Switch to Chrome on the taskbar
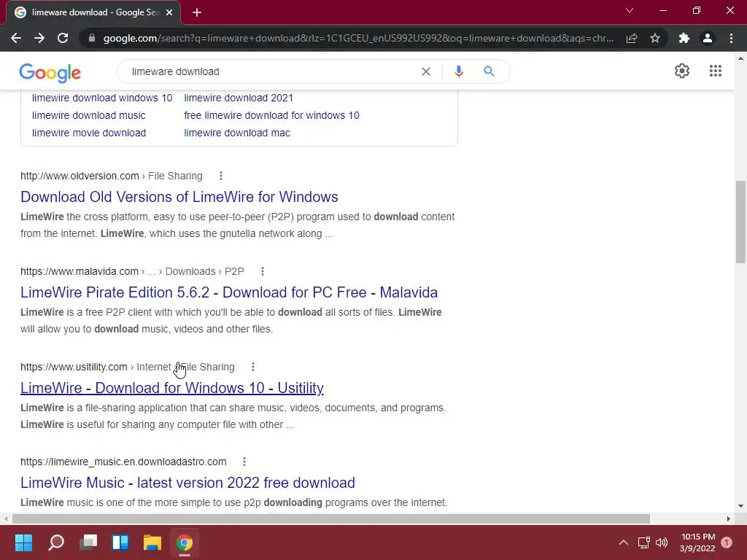The image size is (747, 560). (x=185, y=542)
